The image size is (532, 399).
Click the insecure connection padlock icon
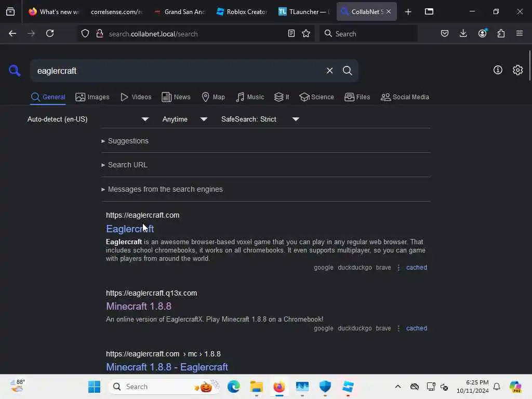pyautogui.click(x=99, y=34)
